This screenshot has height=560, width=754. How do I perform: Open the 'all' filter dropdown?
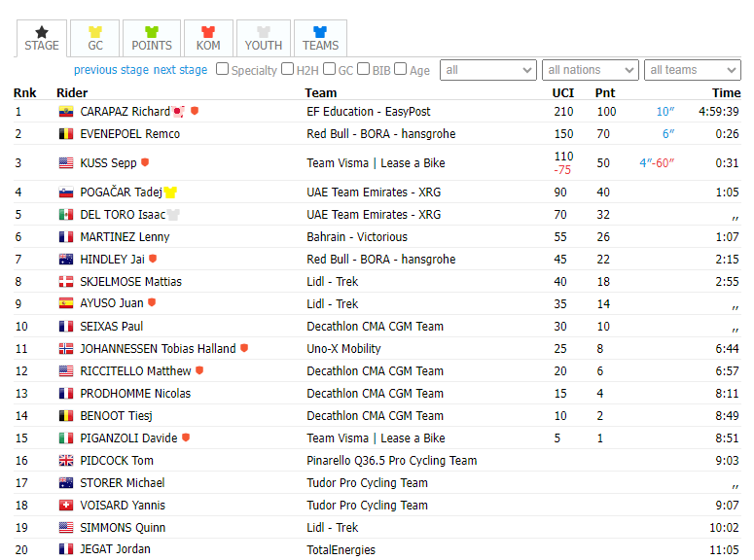tap(488, 70)
